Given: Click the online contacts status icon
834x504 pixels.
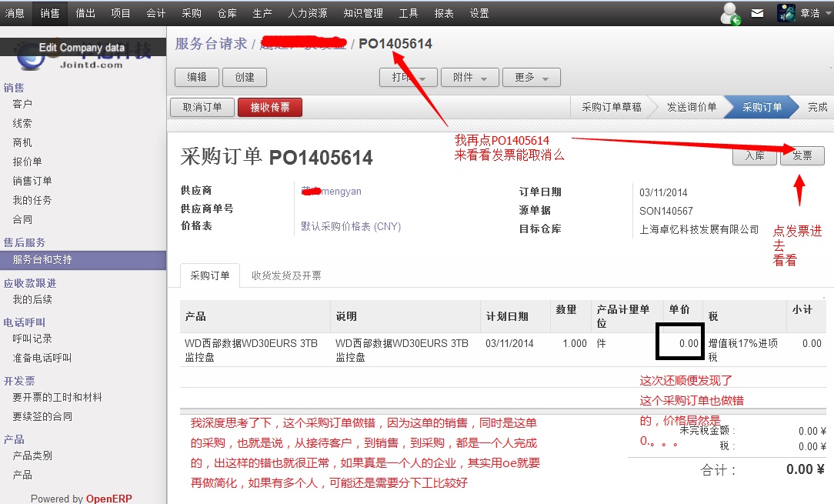Looking at the screenshot, I should 730,13.
